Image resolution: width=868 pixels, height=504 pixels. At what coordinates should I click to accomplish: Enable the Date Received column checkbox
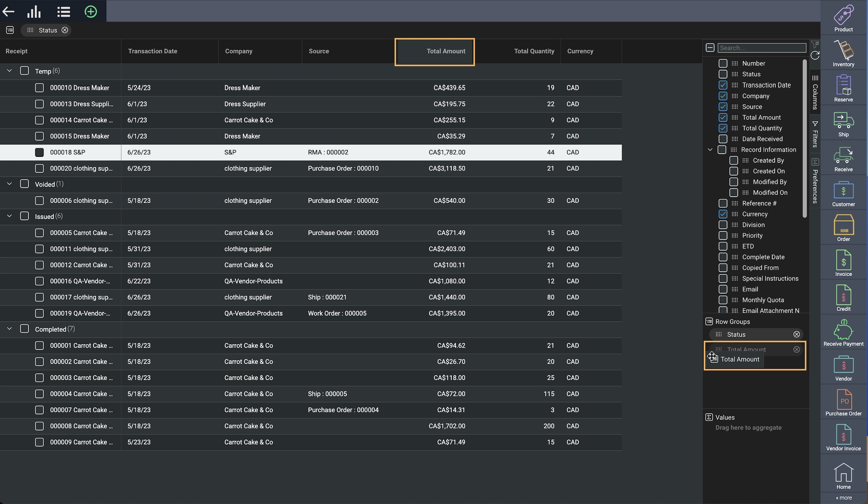click(x=723, y=139)
